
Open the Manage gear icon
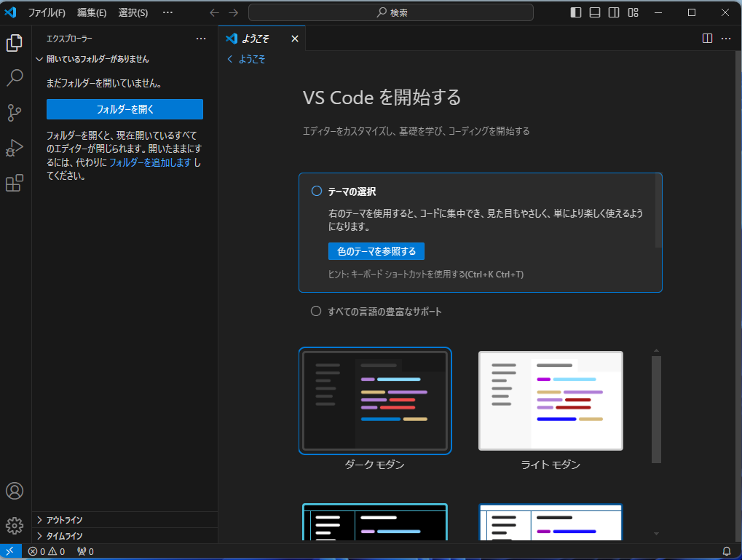click(x=15, y=525)
